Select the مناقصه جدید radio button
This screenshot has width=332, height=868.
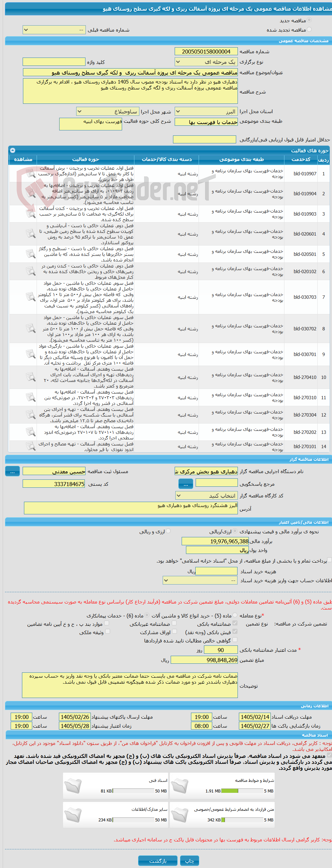tap(309, 20)
